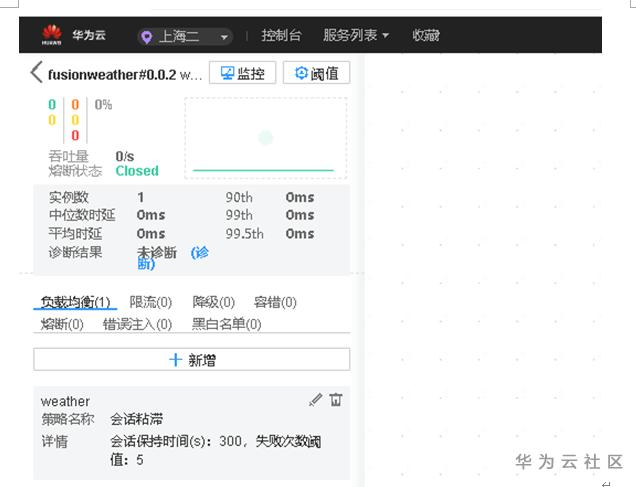Switch to the 黑白名单(0) tab
Viewport: 636px width, 487px height.
pyautogui.click(x=226, y=324)
